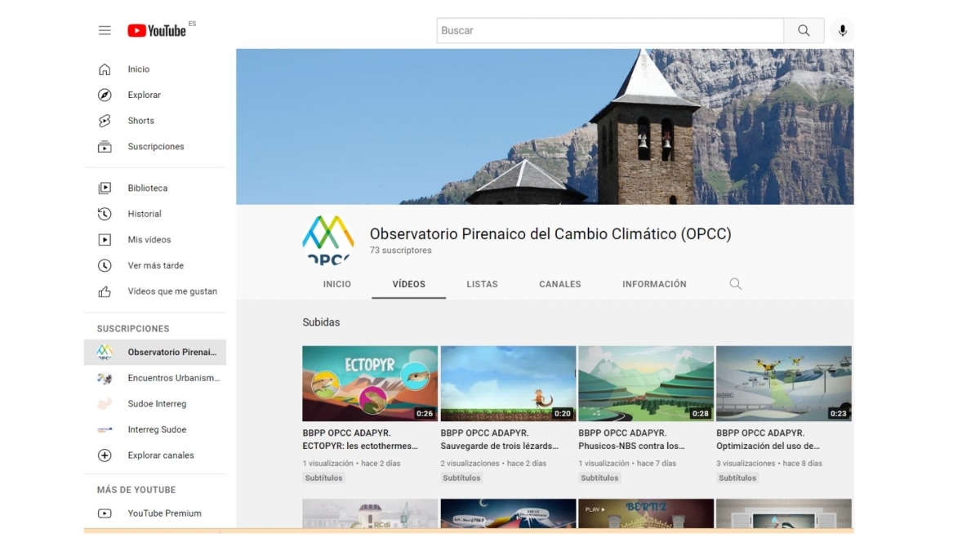The width and height of the screenshot is (980, 551).
Task: Open Shorts label in sidebar
Action: [140, 121]
